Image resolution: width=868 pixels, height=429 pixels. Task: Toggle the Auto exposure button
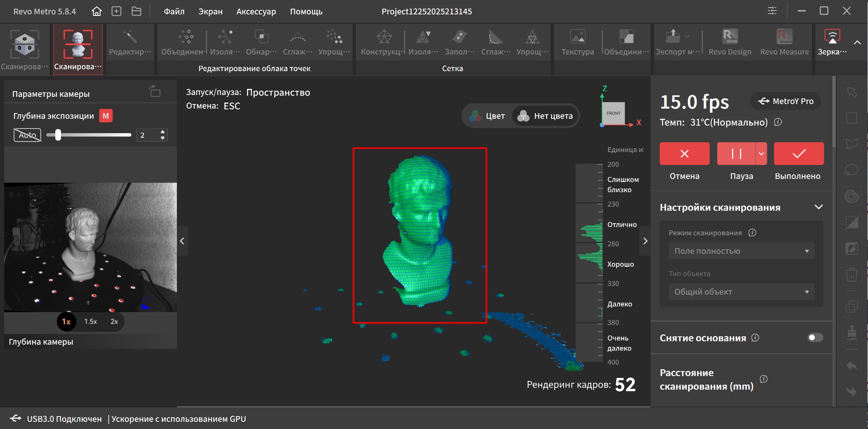coord(27,135)
